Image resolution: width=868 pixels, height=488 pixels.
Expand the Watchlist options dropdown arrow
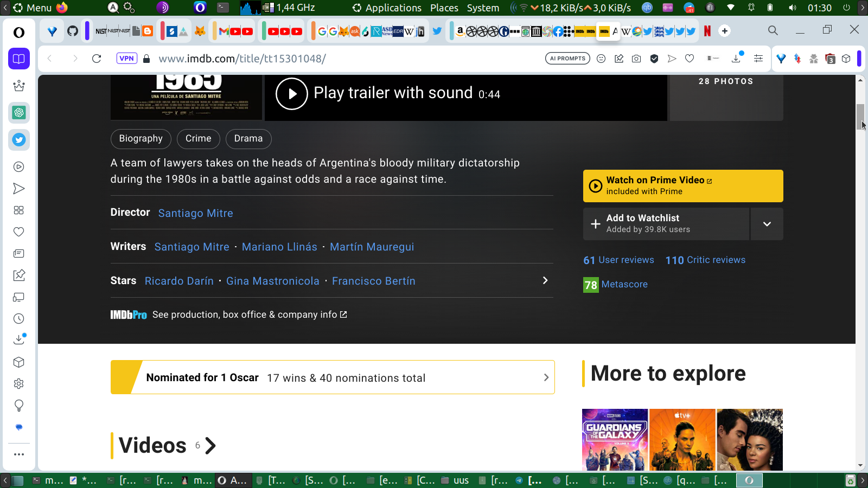click(767, 224)
